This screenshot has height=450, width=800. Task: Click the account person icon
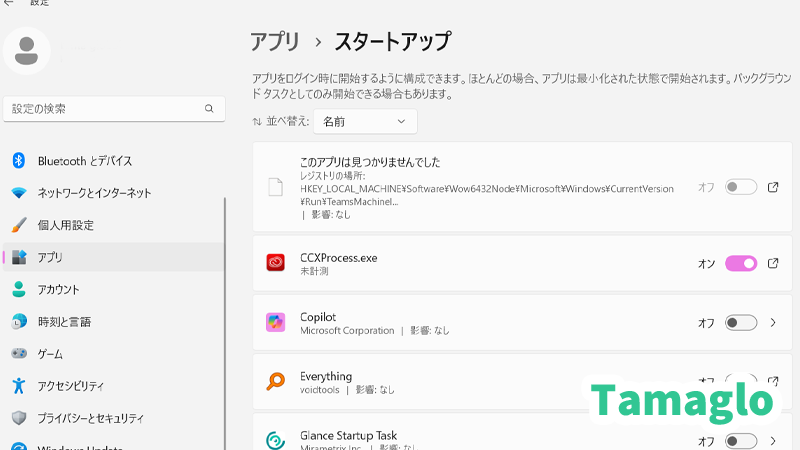point(19,289)
